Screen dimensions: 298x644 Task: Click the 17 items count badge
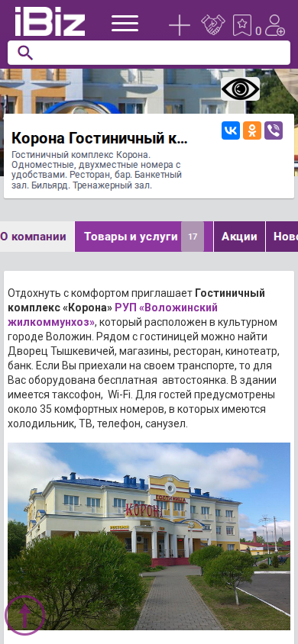point(193,237)
